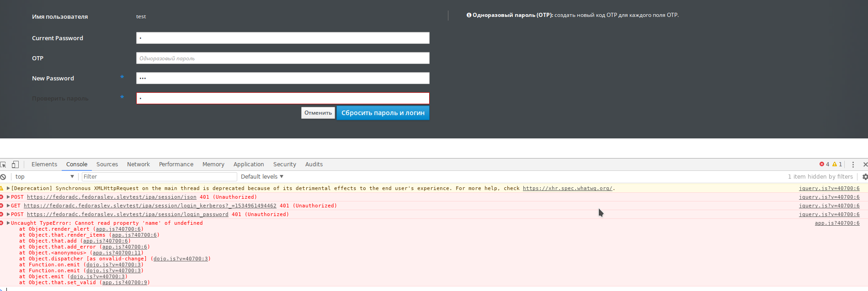Click warning icon beside Deprecation message
The image size is (868, 291).
[x=2, y=188]
